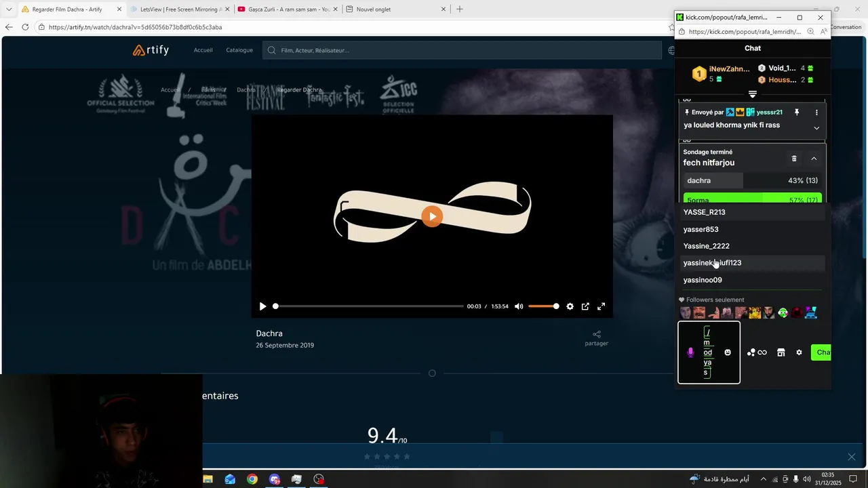Click Void_1 second gifter entry
868x488 pixels.
(785, 68)
